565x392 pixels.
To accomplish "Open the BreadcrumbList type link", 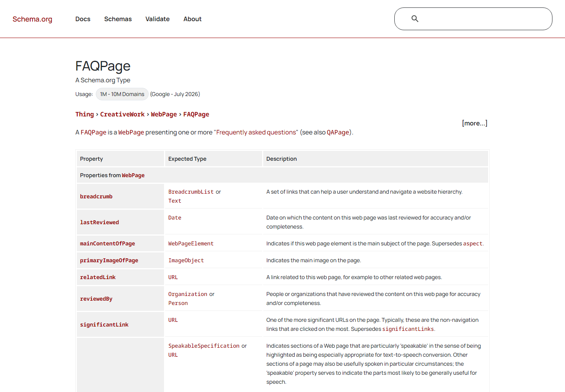I will [191, 192].
